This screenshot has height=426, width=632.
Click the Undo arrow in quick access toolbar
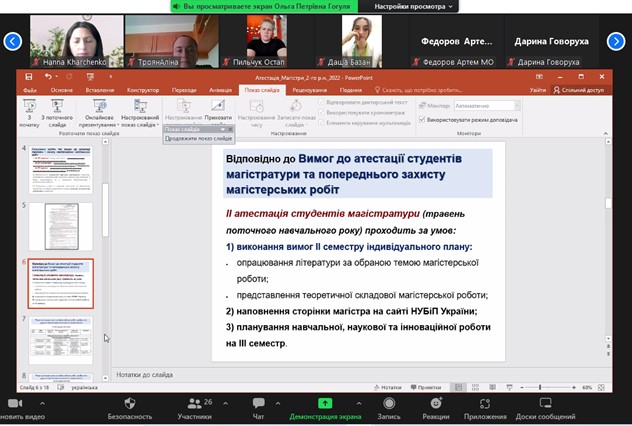coord(48,77)
